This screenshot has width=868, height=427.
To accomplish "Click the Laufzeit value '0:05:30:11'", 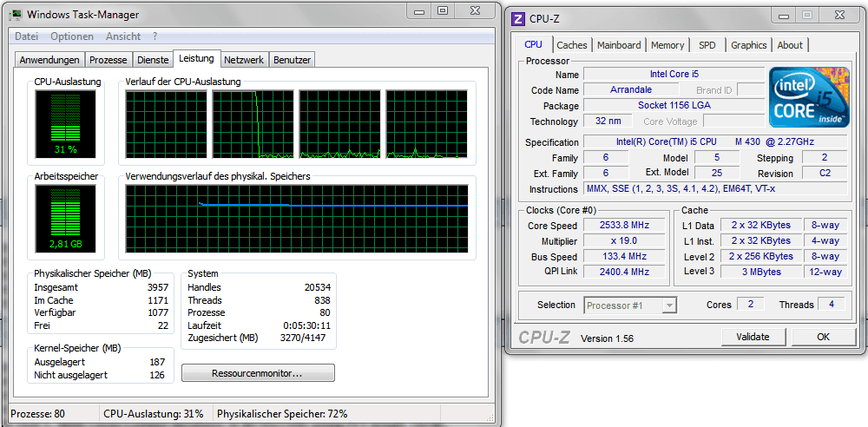I will click(307, 325).
